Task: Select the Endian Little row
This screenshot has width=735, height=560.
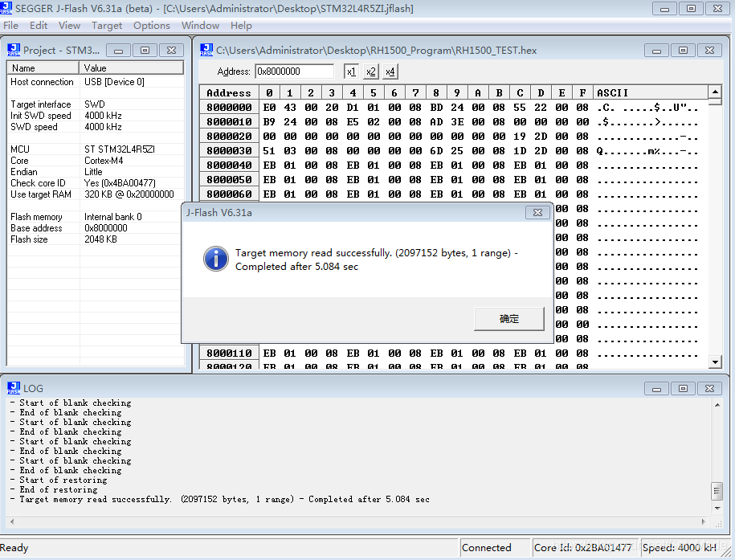Action: [x=95, y=172]
